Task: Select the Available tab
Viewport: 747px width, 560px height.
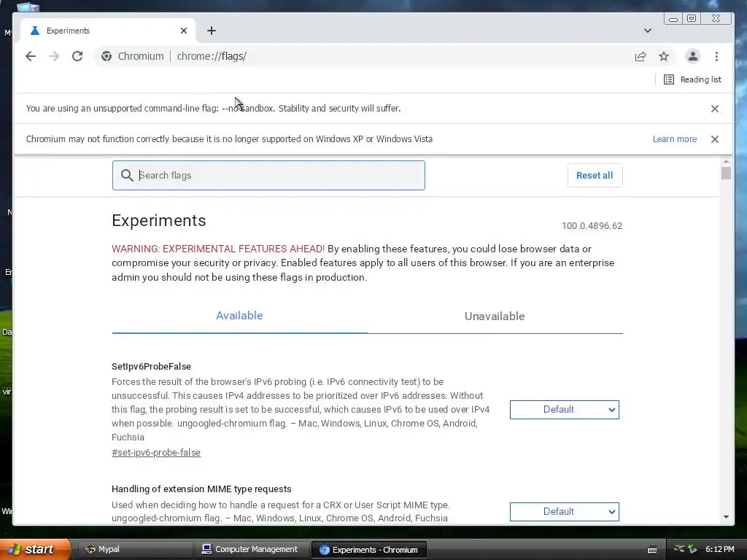Action: (x=239, y=316)
